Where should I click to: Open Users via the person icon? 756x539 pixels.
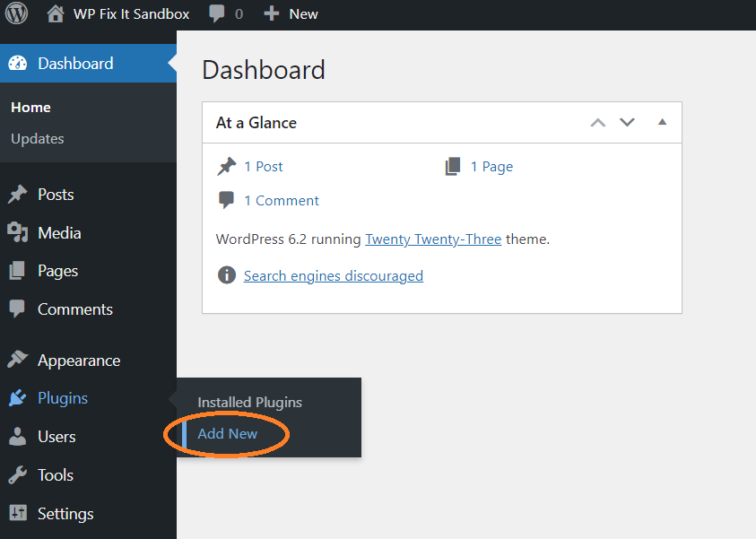(19, 437)
